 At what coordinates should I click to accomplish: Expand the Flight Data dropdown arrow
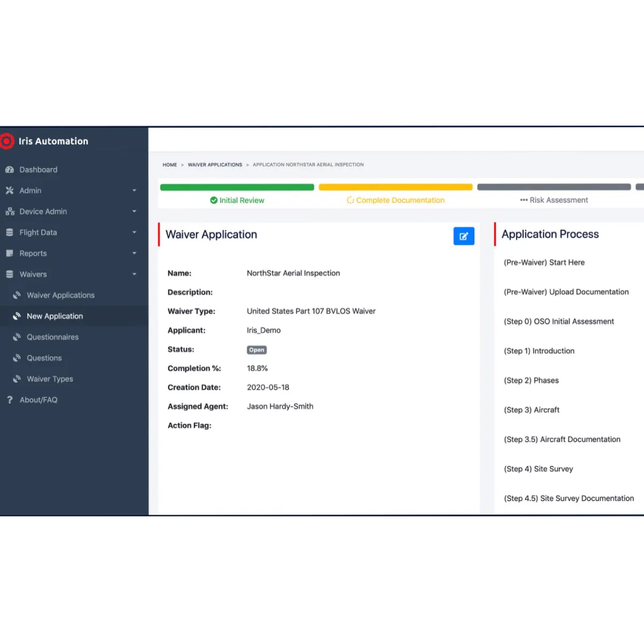134,232
